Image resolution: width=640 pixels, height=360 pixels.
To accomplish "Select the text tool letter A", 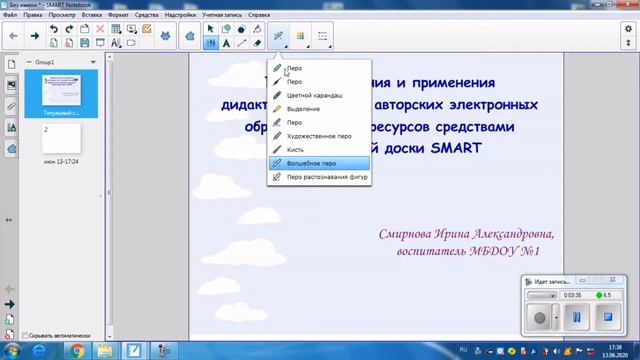I will click(226, 43).
